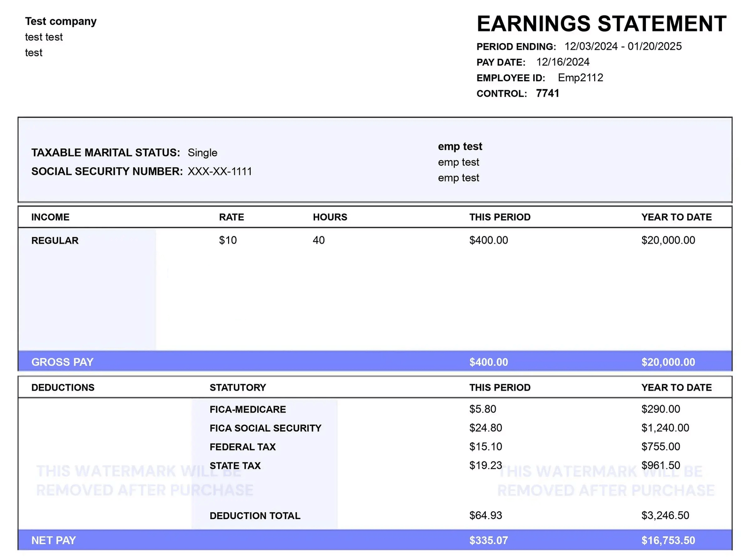Image resolution: width=751 pixels, height=560 pixels.
Task: Select the Test company name heading
Action: pos(61,22)
